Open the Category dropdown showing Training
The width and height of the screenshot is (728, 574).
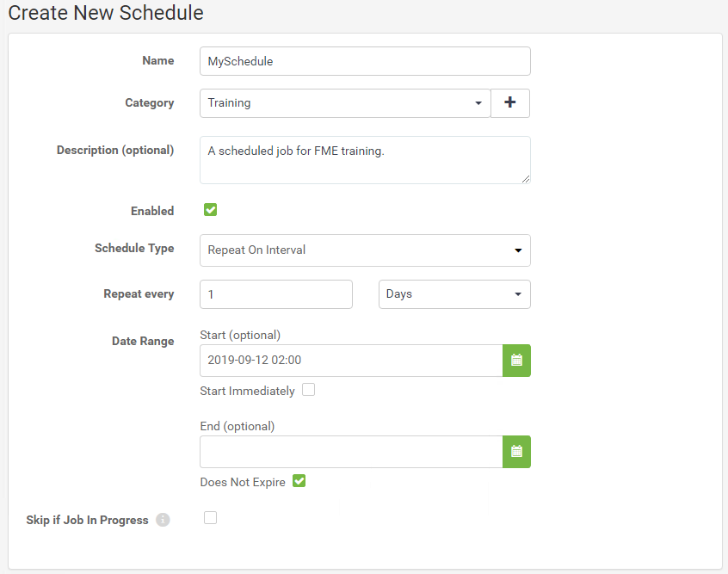[x=345, y=103]
